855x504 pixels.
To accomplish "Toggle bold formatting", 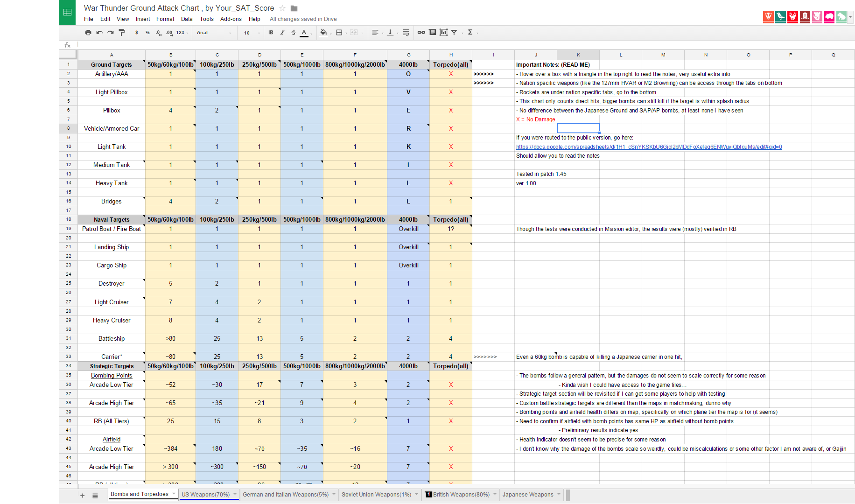I will pos(271,33).
